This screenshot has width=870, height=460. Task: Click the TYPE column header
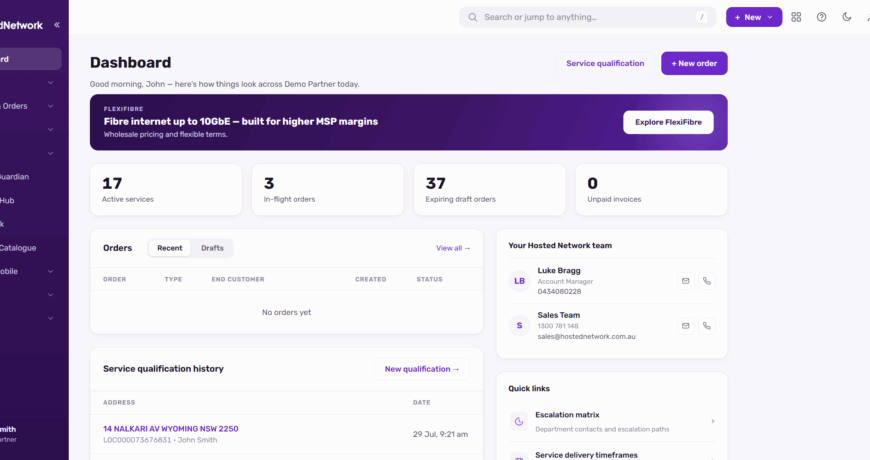pyautogui.click(x=173, y=279)
